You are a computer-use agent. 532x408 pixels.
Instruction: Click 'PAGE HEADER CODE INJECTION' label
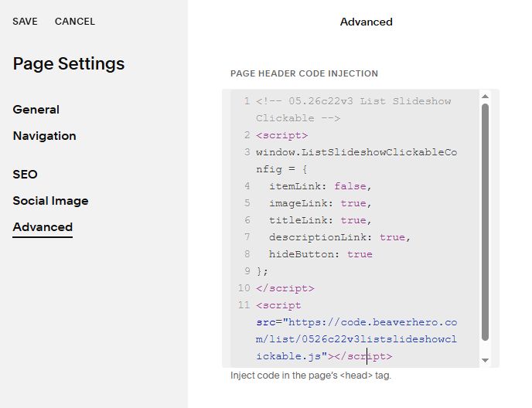pos(304,73)
